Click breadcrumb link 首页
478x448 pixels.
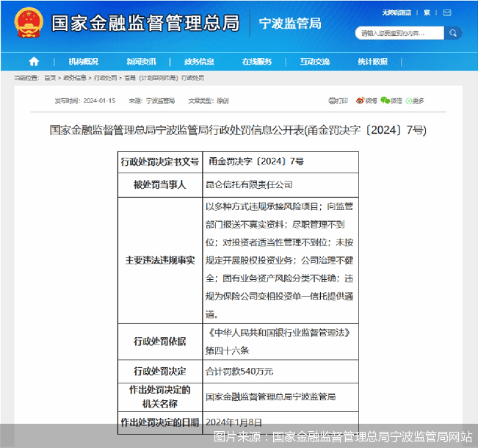[50, 78]
